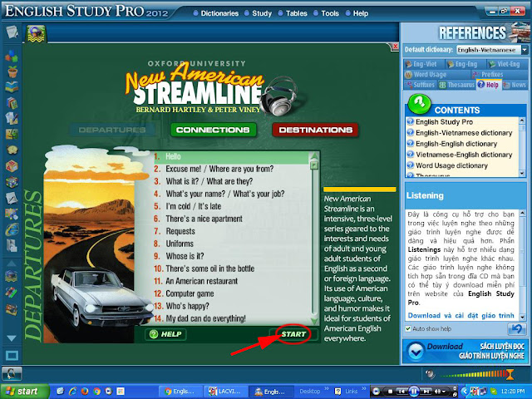The width and height of the screenshot is (532, 399).
Task: Select the CONNECTIONS level button
Action: coord(213,130)
